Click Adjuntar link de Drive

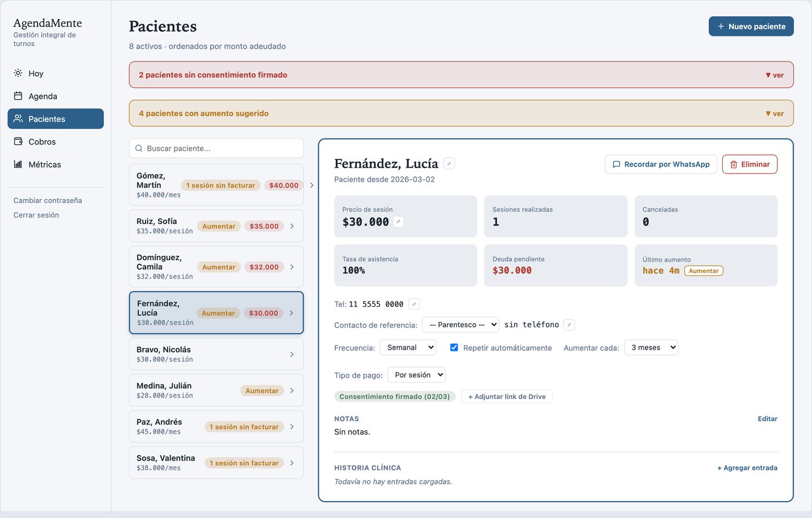coord(507,397)
